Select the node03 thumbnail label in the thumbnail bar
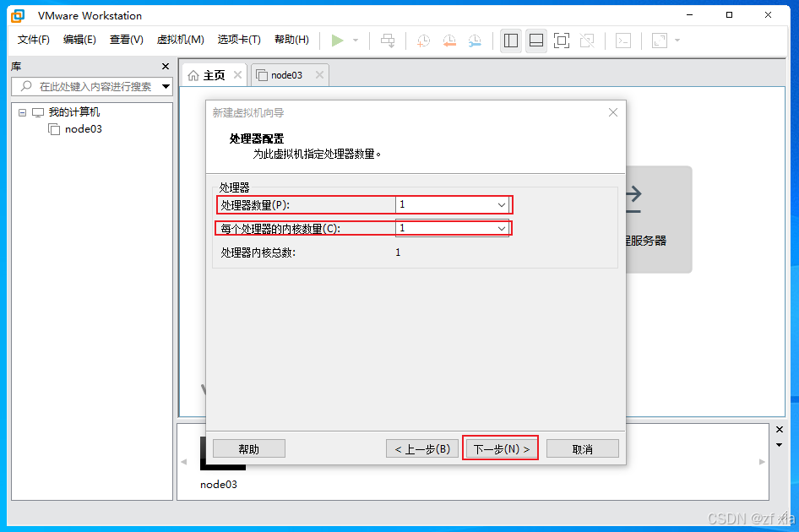Viewport: 799px width, 532px height. 219,485
